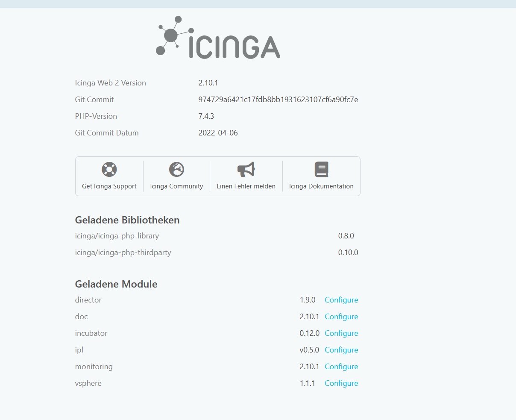Configure the incubator module
Viewport: 516px width, 420px height.
coord(341,333)
